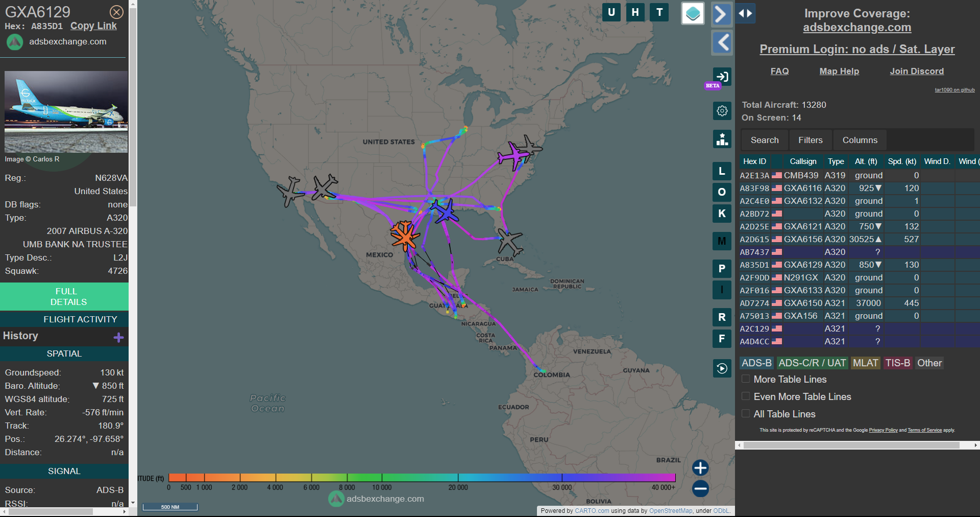The height and width of the screenshot is (517, 980).
Task: Toggle the L map button
Action: [722, 171]
